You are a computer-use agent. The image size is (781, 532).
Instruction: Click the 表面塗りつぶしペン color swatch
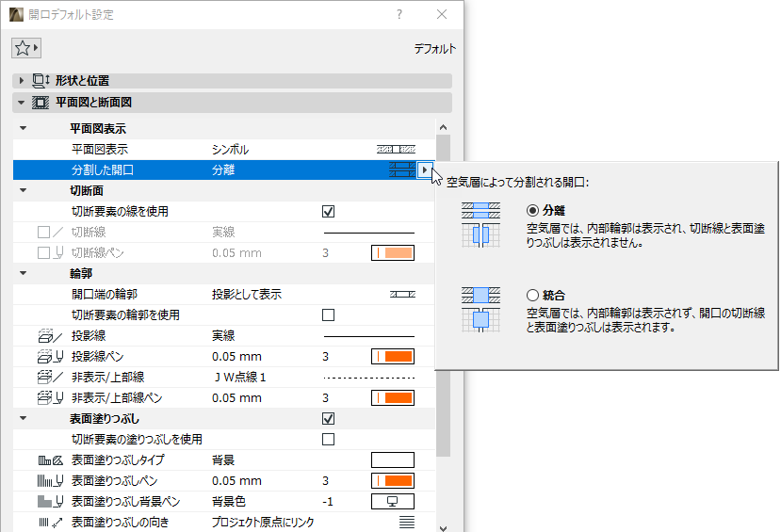click(393, 481)
